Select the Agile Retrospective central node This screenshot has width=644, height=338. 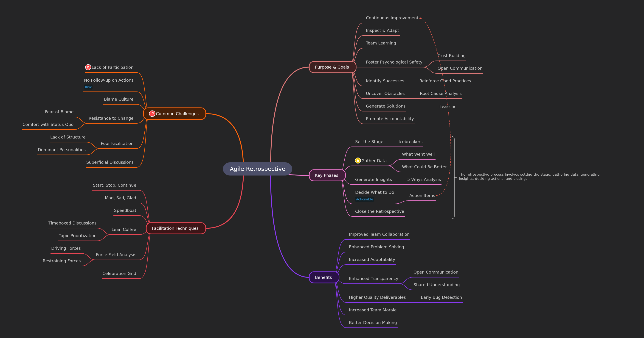[x=257, y=169]
